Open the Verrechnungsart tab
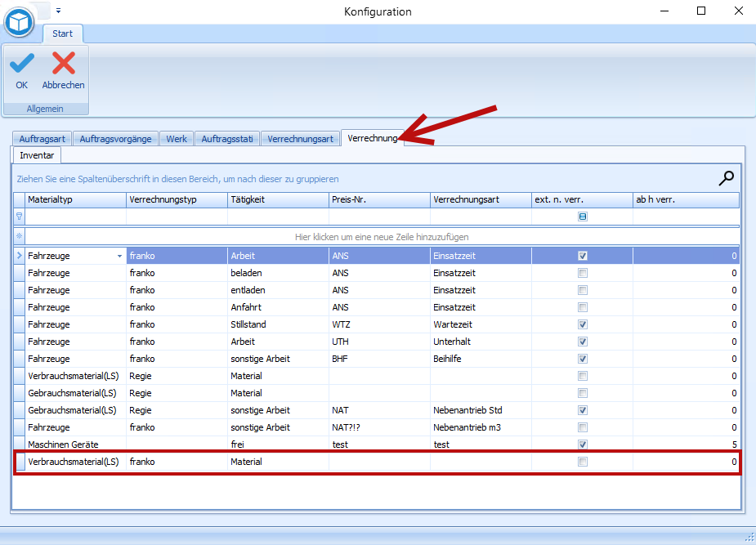Screen dimensions: 756x545 point(300,139)
